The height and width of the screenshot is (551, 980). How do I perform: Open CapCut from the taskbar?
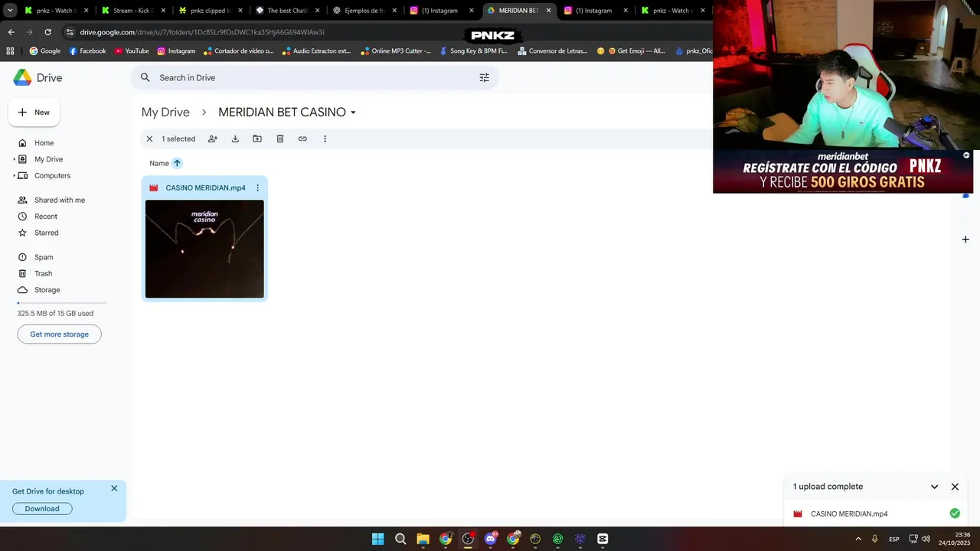coord(603,539)
